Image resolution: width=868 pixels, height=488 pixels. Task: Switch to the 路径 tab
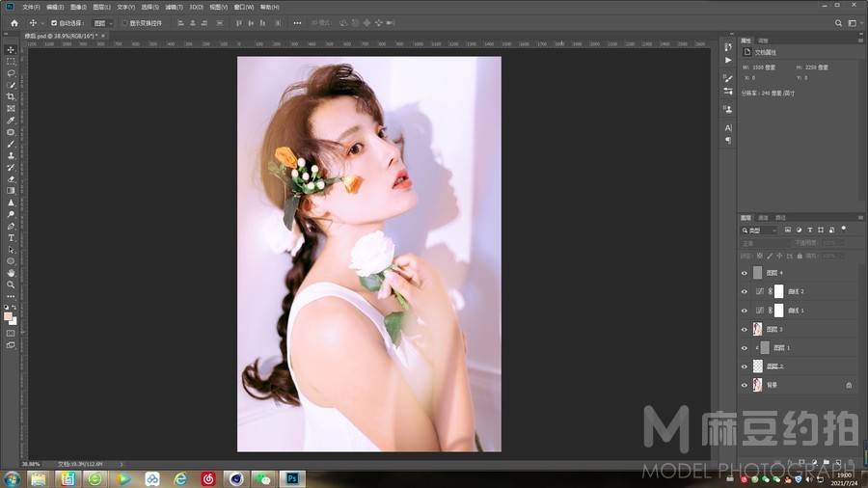pyautogui.click(x=780, y=218)
